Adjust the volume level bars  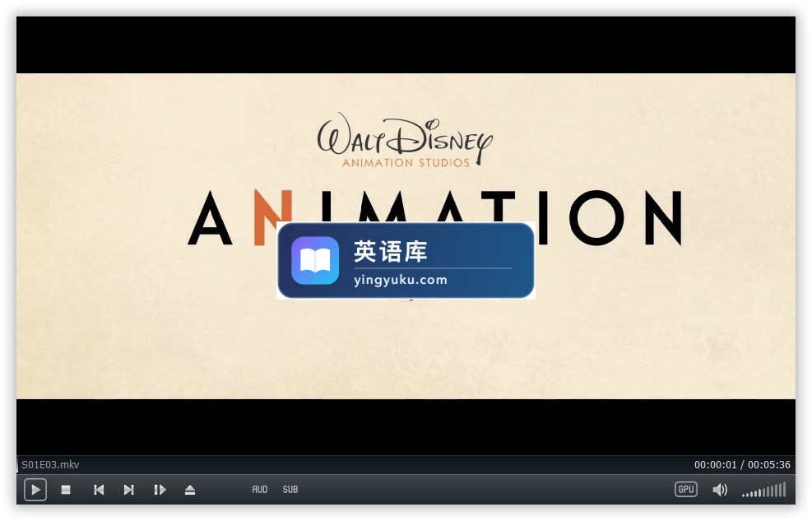[763, 490]
